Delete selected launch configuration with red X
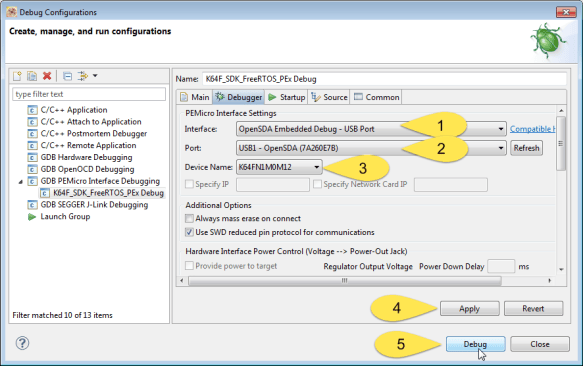 pos(47,76)
